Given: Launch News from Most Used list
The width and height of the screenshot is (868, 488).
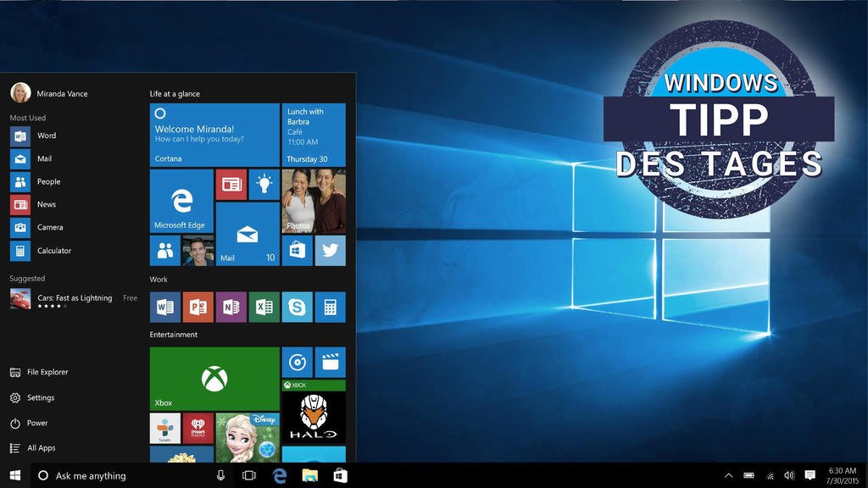Looking at the screenshot, I should 33,205.
